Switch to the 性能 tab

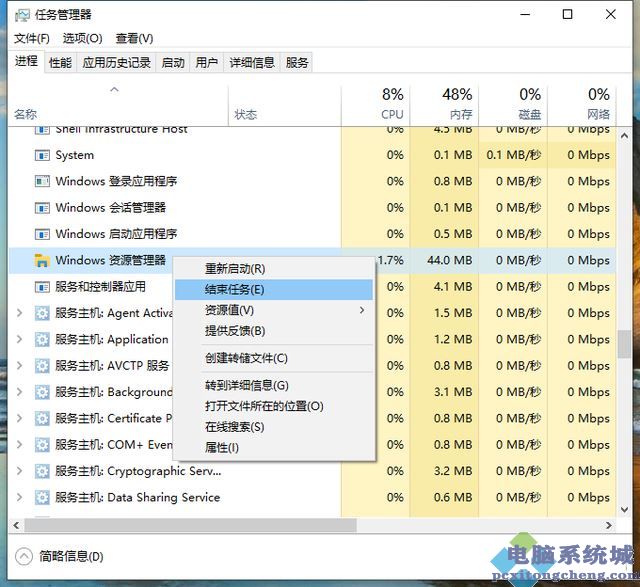(x=60, y=63)
